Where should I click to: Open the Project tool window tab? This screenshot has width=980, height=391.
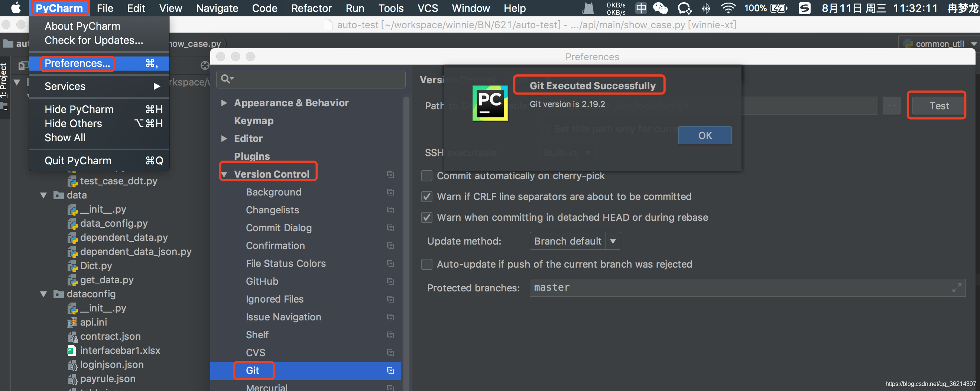pyautogui.click(x=4, y=87)
